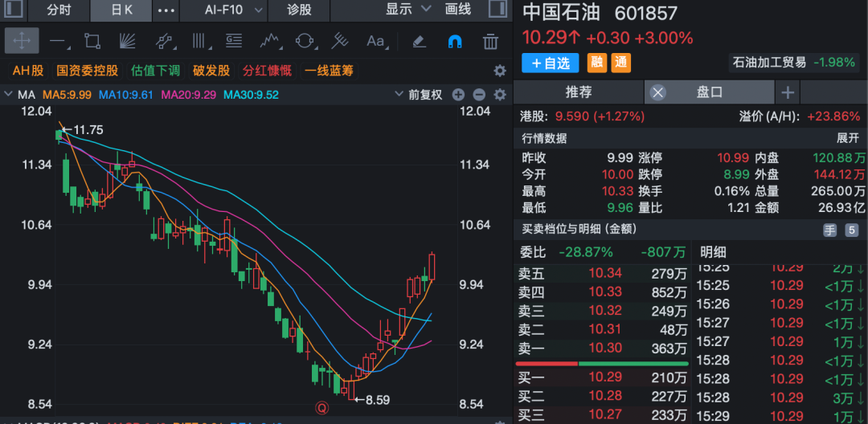Click the 国资委控股 tag
Screen dimensions: 868x424
click(x=88, y=71)
